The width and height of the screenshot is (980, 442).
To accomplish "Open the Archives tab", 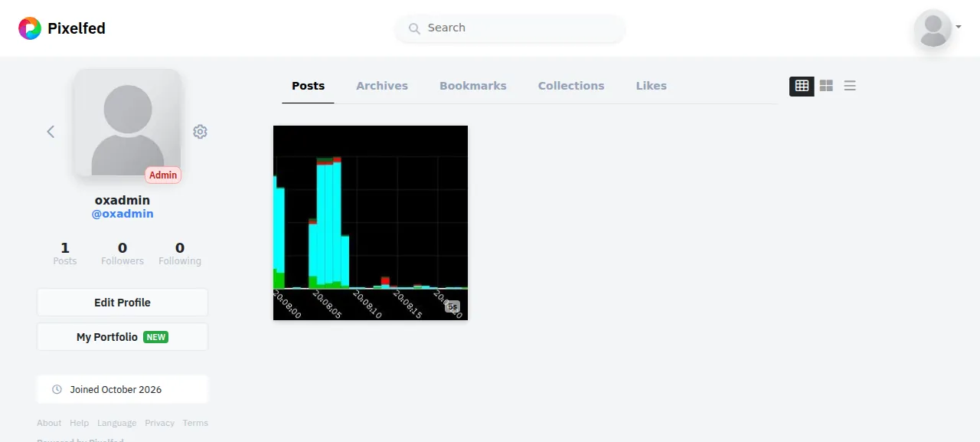I will click(382, 86).
